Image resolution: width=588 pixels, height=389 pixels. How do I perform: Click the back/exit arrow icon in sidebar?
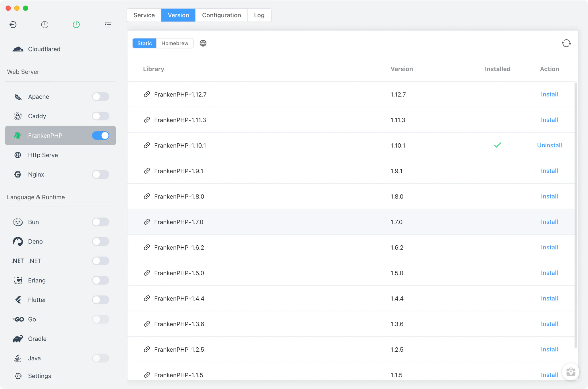(13, 25)
